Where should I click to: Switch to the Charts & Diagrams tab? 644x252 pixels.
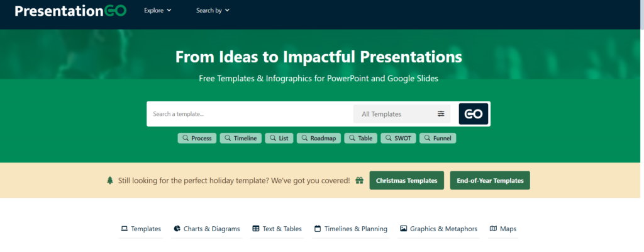pyautogui.click(x=206, y=229)
